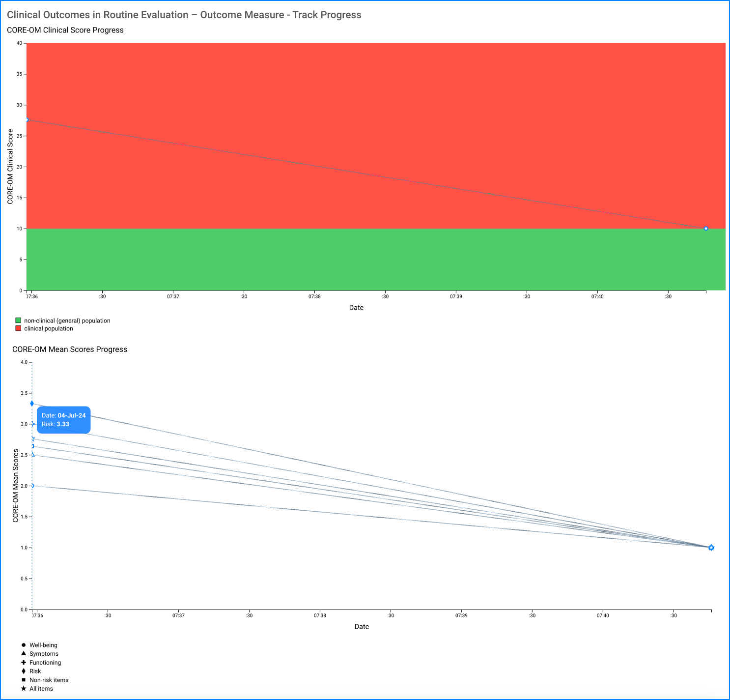Click the '3.5' value on the mean scores y-axis
This screenshot has height=700, width=730.
click(24, 393)
